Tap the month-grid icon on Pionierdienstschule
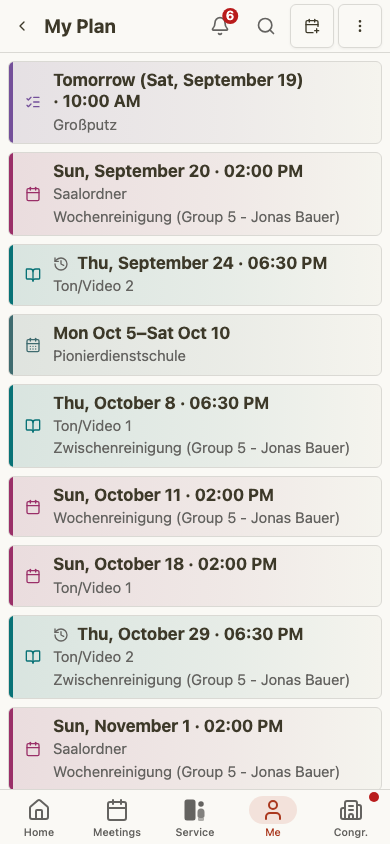 click(x=33, y=345)
